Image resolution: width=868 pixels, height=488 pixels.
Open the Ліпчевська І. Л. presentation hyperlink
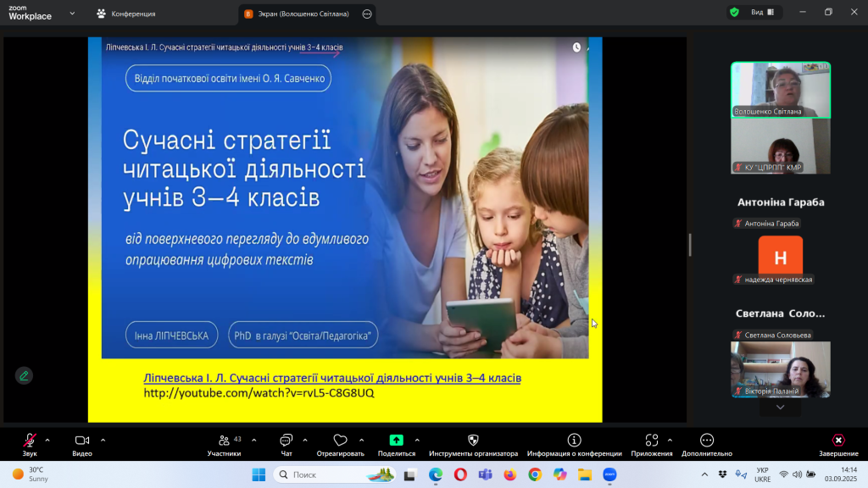(x=332, y=377)
